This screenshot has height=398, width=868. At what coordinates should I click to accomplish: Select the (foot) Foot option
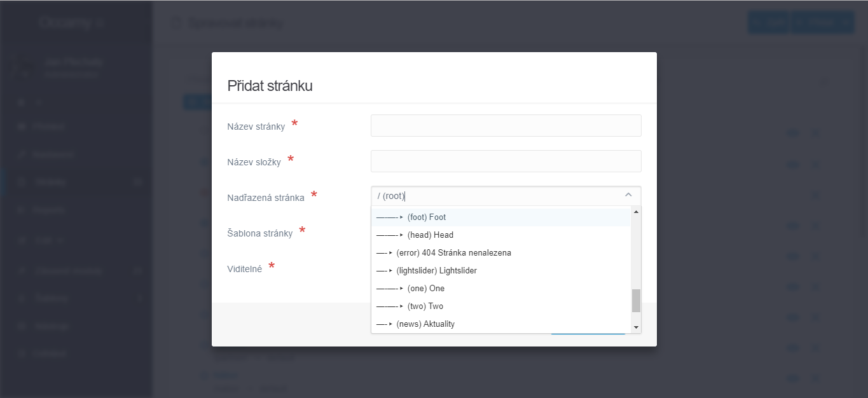(500, 217)
